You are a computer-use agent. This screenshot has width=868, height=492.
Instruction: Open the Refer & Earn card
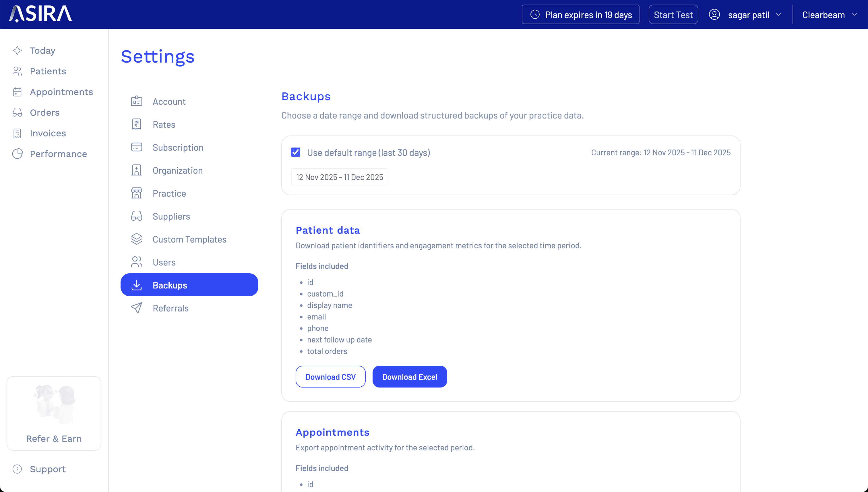54,413
